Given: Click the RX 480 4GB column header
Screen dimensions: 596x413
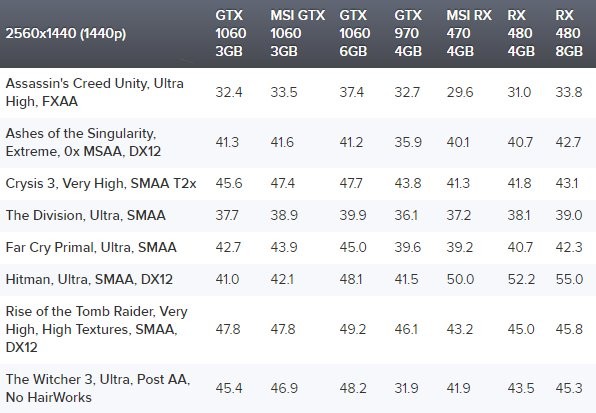Looking at the screenshot, I should [521, 33].
